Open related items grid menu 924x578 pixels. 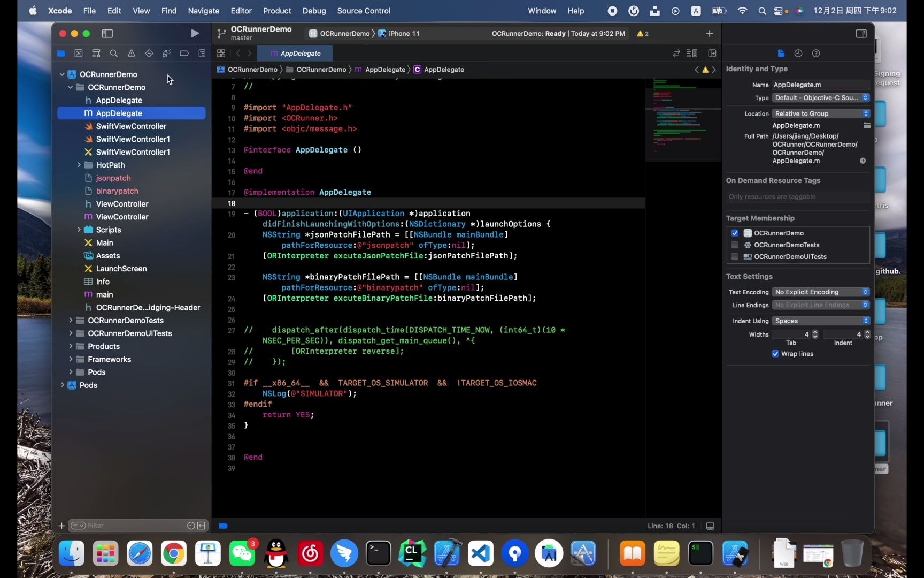(x=221, y=53)
